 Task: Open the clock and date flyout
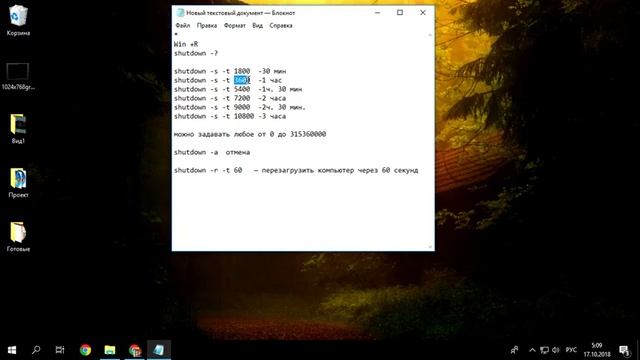click(x=597, y=350)
